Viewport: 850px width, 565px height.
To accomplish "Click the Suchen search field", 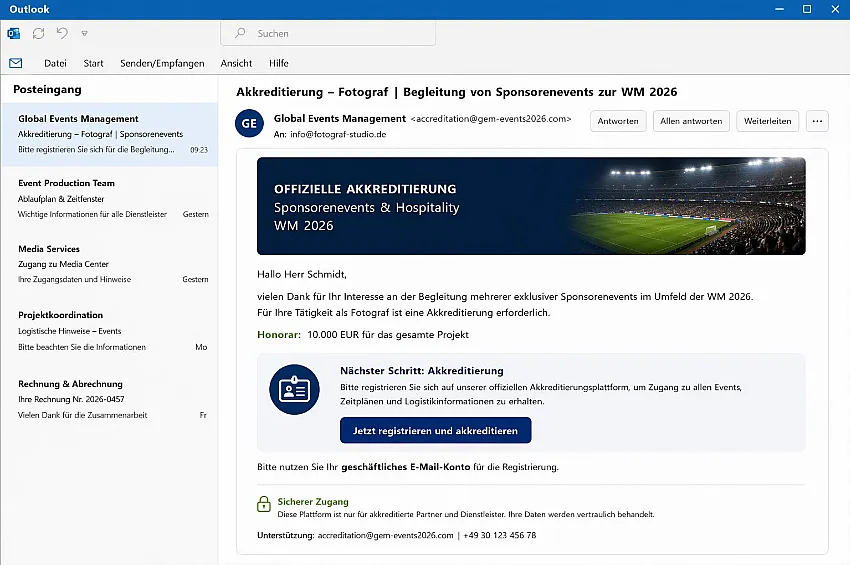I will 328,34.
